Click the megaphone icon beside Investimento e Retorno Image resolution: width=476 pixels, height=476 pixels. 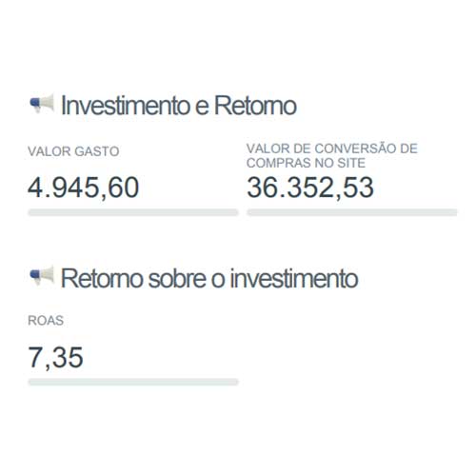(x=42, y=104)
